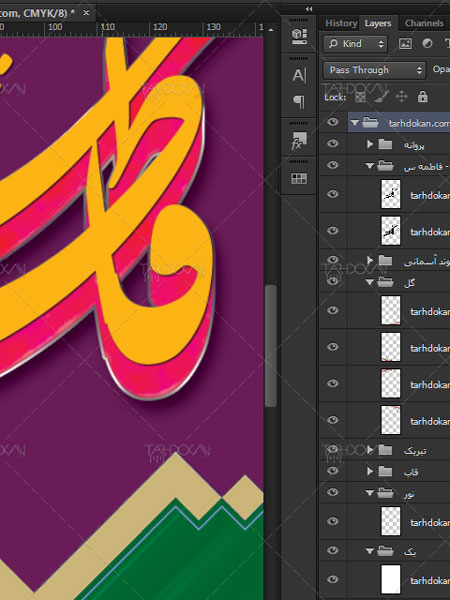Screen dimensions: 450x600
Task: Click the Opacity label
Action: point(441,69)
